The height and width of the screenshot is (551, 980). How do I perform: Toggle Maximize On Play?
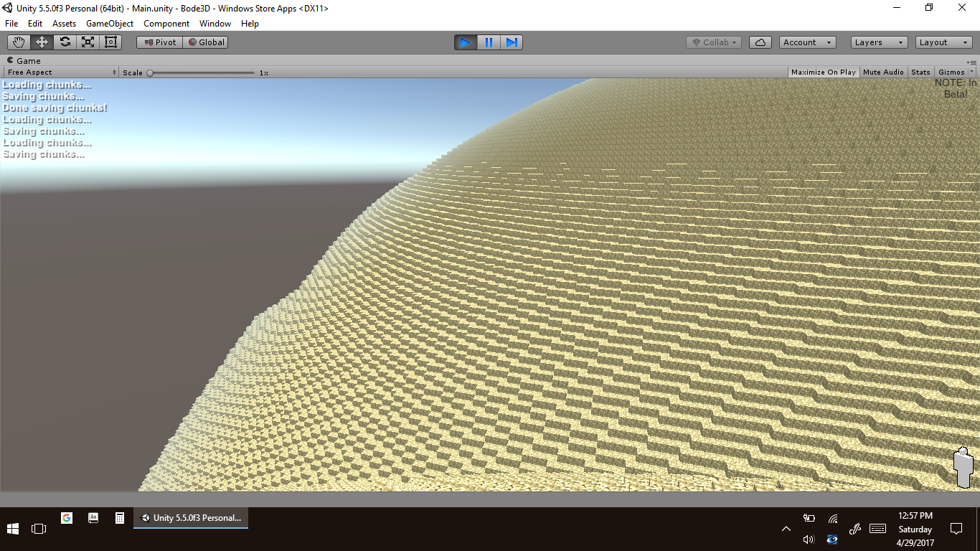click(823, 72)
